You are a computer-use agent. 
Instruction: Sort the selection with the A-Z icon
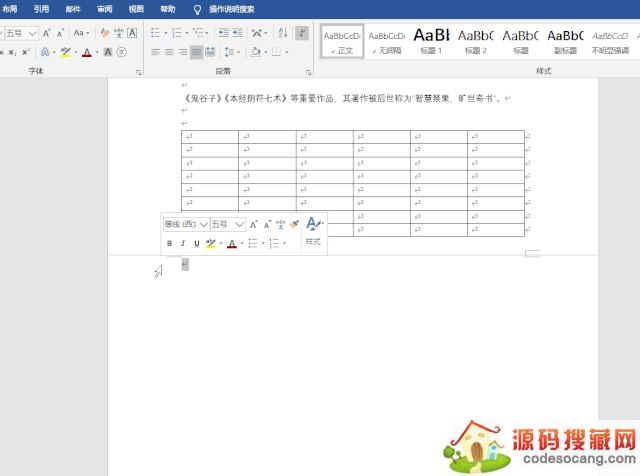click(282, 33)
